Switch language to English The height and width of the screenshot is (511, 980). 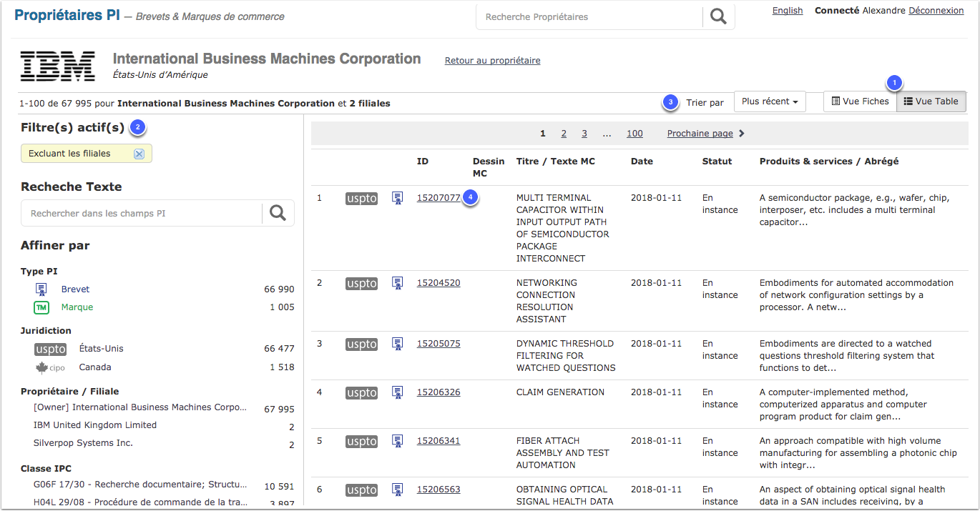pyautogui.click(x=788, y=11)
